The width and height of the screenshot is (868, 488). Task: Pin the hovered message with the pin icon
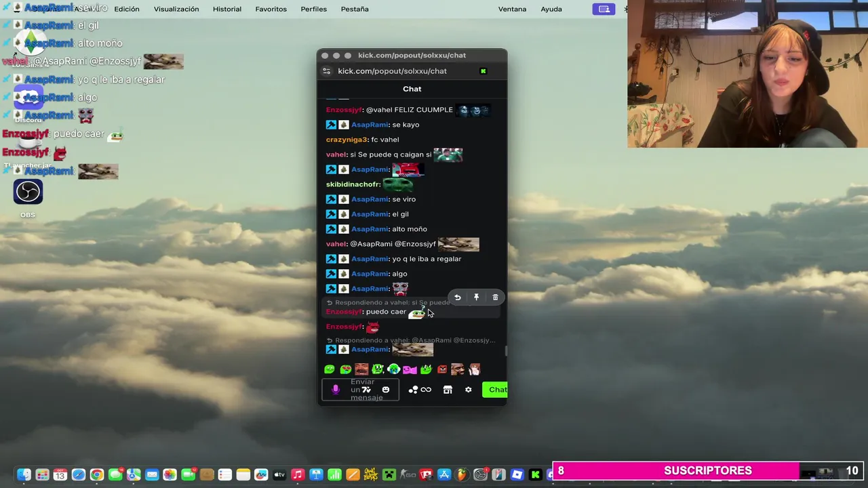tap(476, 298)
